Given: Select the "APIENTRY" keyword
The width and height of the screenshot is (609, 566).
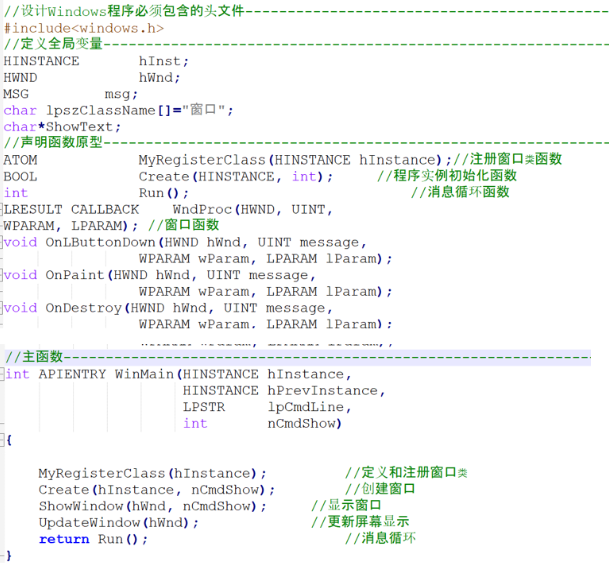Looking at the screenshot, I should tap(72, 374).
